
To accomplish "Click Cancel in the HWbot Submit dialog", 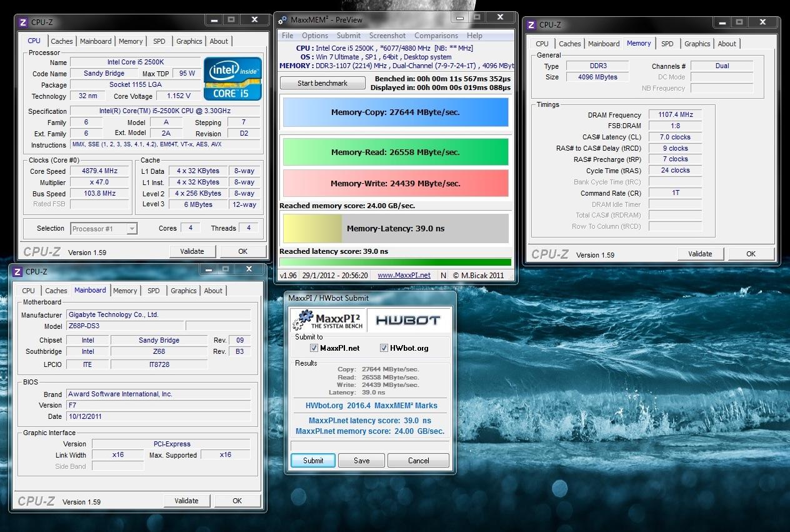I will pyautogui.click(x=419, y=461).
